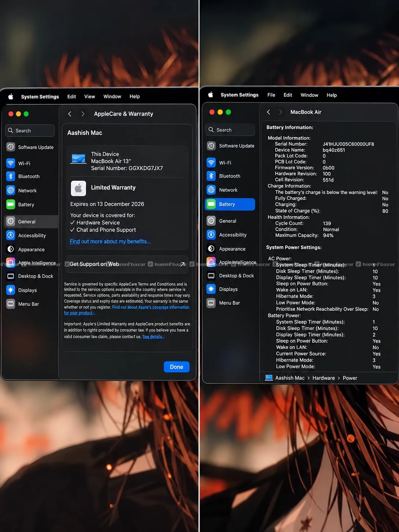Click Power in the path bar

pyautogui.click(x=350, y=378)
